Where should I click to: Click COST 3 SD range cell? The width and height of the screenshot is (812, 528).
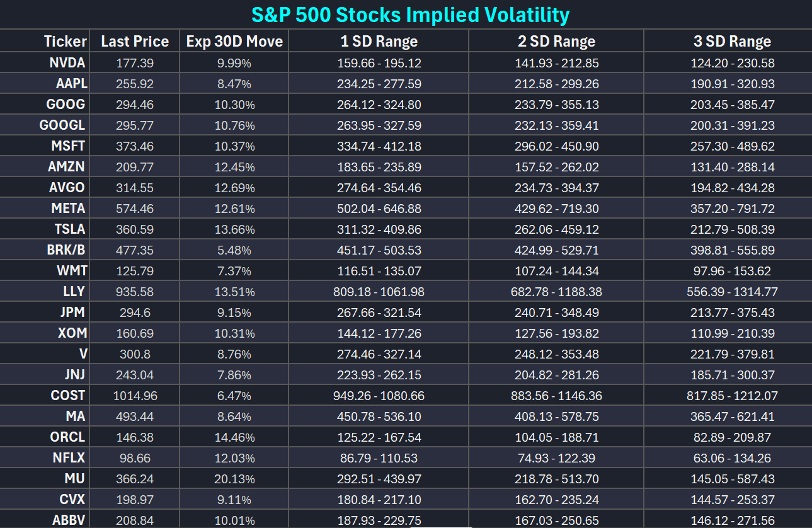coord(732,396)
